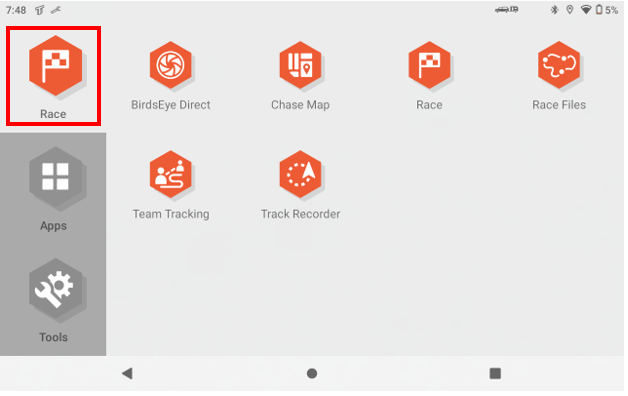Click the location pin status icon

pyautogui.click(x=570, y=10)
